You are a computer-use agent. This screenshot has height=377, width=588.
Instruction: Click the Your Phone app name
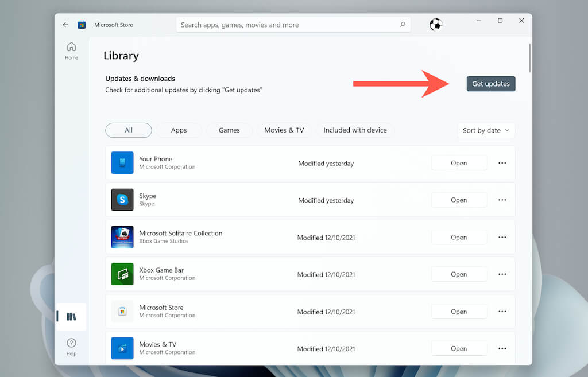156,159
